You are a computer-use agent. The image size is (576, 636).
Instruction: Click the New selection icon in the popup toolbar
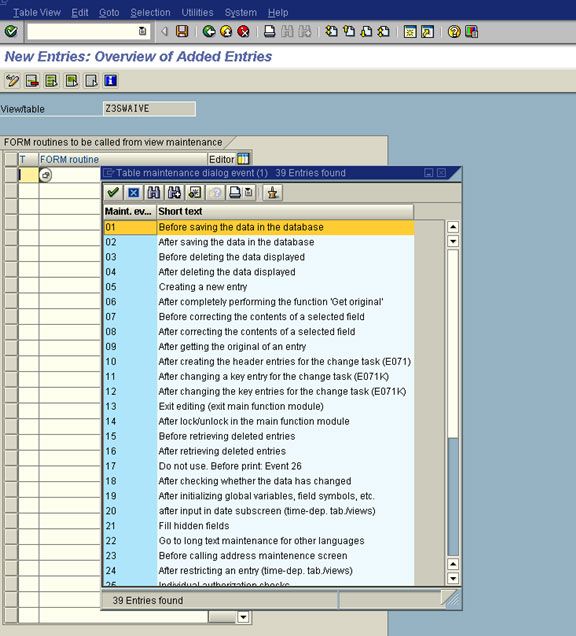[x=195, y=193]
